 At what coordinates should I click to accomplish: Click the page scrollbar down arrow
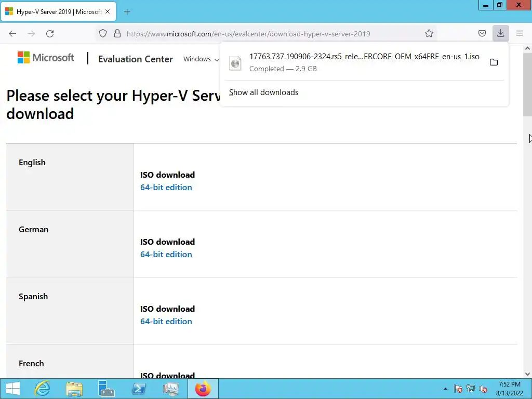[x=528, y=374]
